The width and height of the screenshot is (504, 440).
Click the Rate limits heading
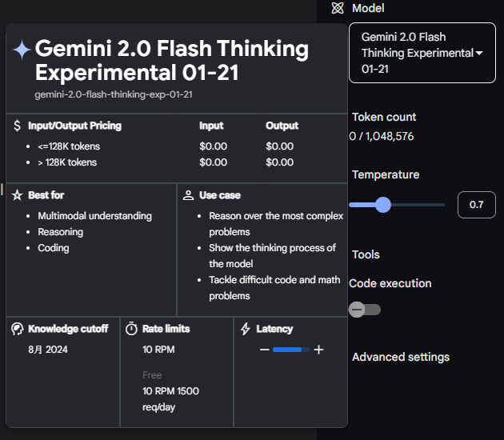click(166, 329)
